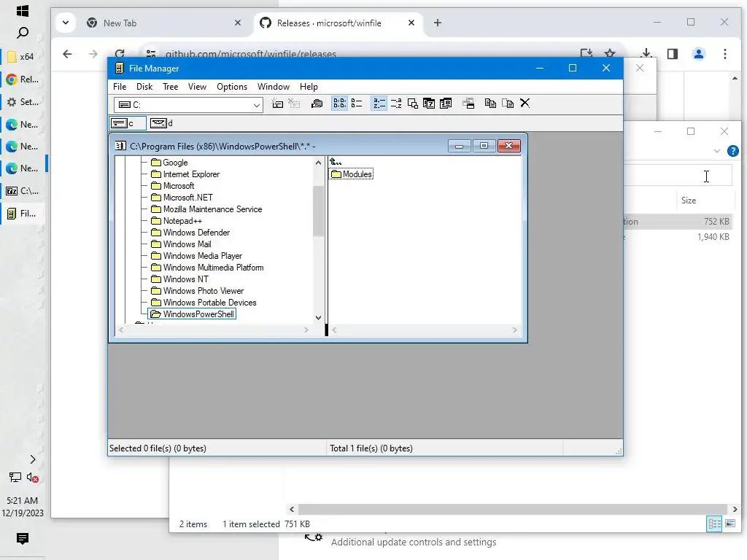The width and height of the screenshot is (747, 560).
Task: Sort files by type icon
Action: (396, 104)
